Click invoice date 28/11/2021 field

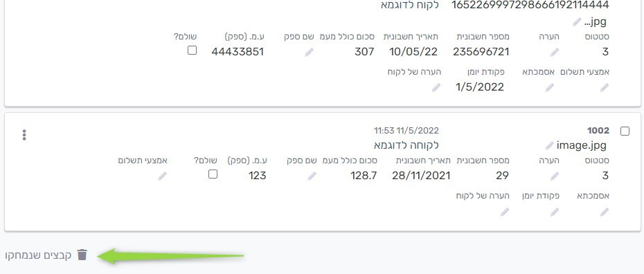click(421, 176)
